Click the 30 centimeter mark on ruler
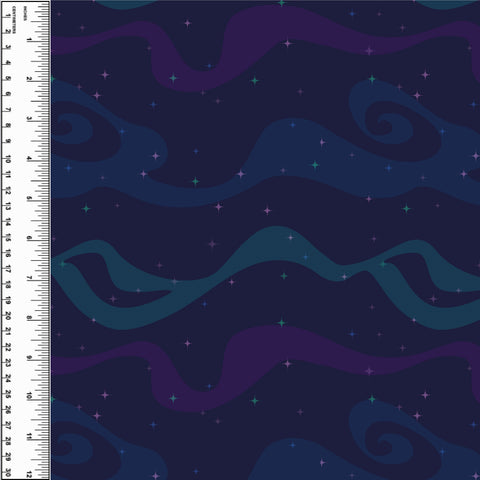This screenshot has width=480, height=480. [x=8, y=473]
